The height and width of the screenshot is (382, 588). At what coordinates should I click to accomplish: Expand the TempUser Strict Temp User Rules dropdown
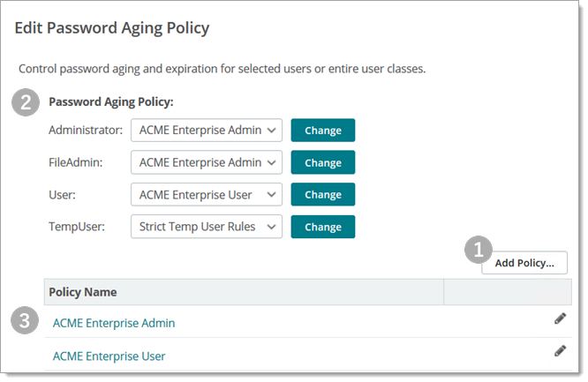207,227
